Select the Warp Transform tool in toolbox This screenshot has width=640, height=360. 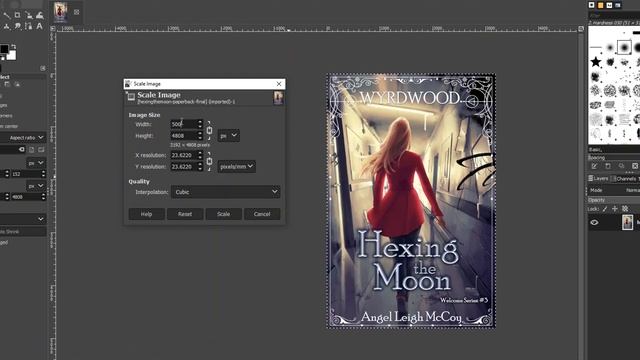coord(40,15)
